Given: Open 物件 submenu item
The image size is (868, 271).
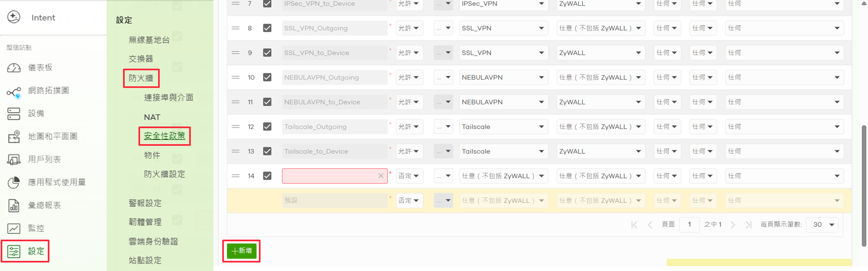Looking at the screenshot, I should click(152, 155).
